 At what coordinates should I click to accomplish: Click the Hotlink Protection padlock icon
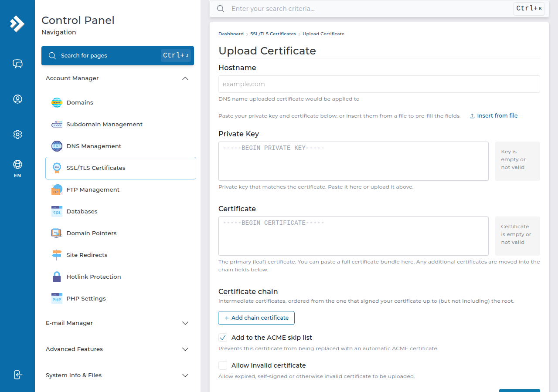(57, 277)
